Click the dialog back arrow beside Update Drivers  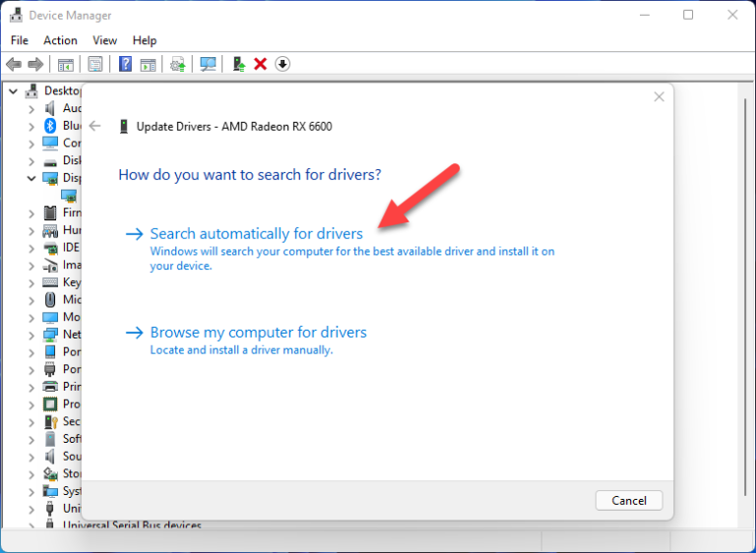tap(94, 126)
